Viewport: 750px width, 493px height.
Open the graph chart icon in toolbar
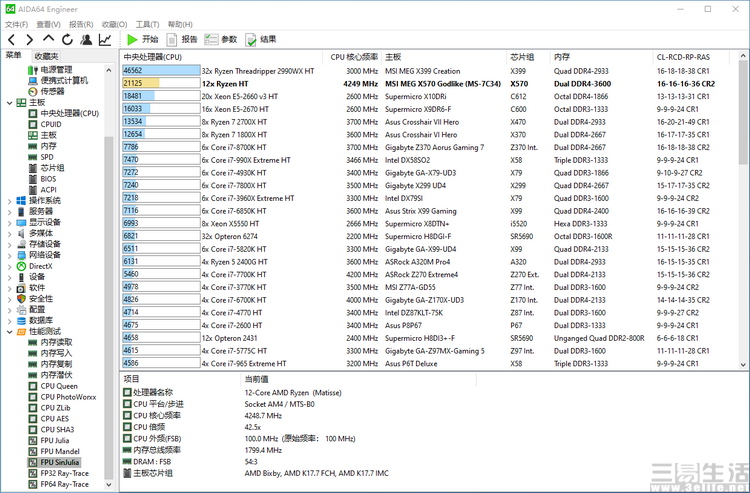pos(105,40)
